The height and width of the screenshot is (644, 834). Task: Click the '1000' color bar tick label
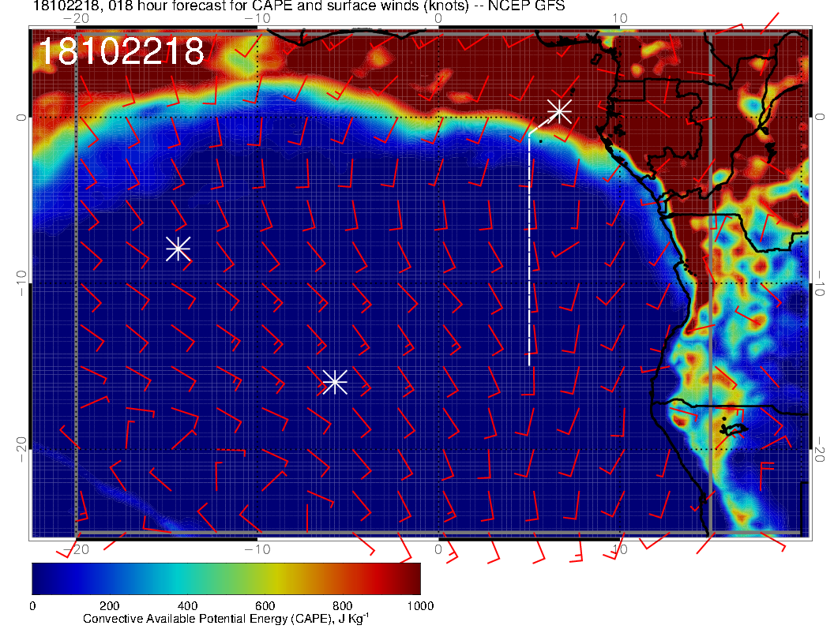tap(420, 606)
